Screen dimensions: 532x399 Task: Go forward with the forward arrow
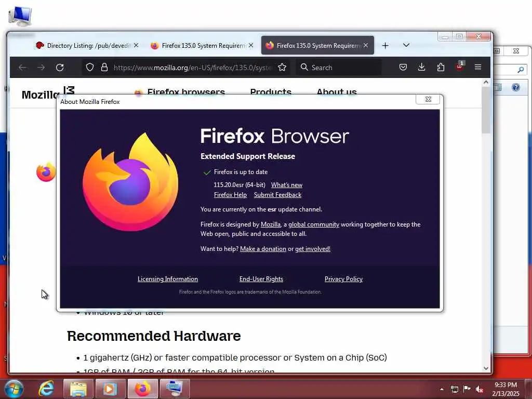click(41, 68)
